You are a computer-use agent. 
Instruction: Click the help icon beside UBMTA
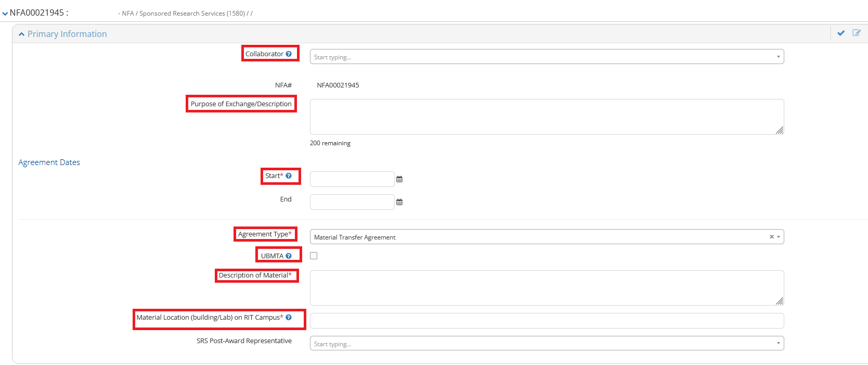pyautogui.click(x=289, y=256)
